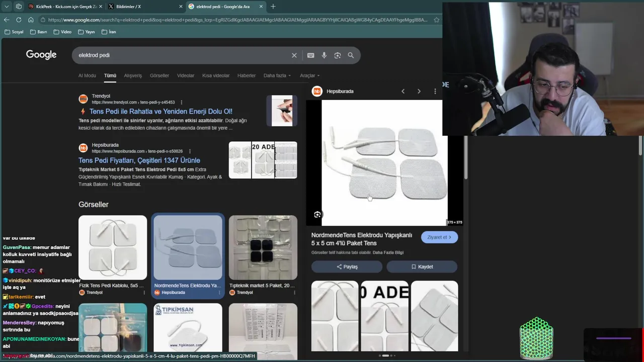The width and height of the screenshot is (644, 362).
Task: Submit search with the magnifier icon
Action: 351,55
